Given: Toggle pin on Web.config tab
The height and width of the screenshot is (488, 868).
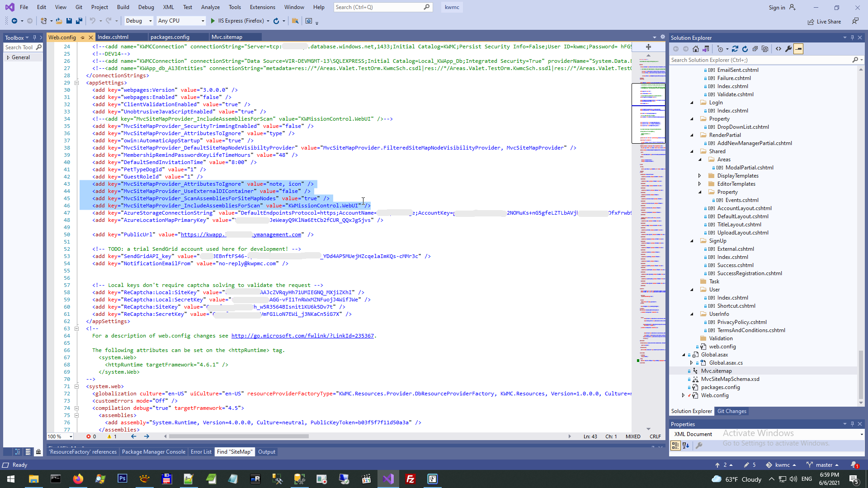Looking at the screenshot, I should coord(82,38).
